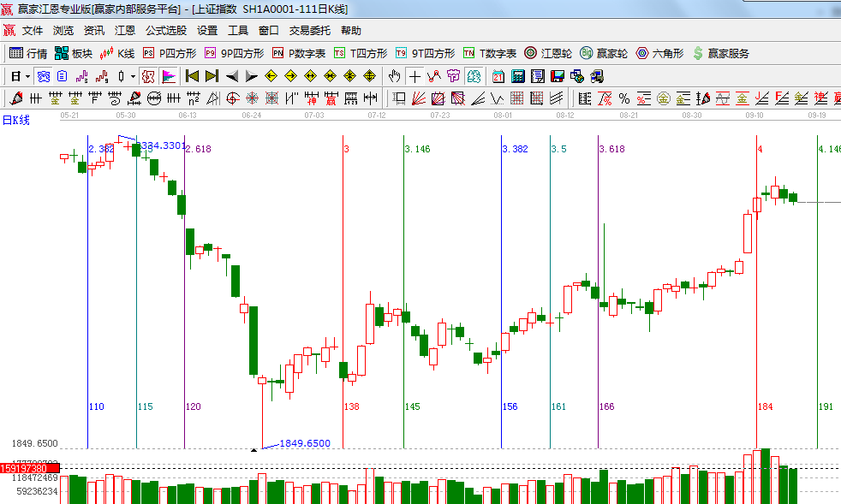841x504 pixels.
Task: Open the 交易委托 menu
Action: point(309,30)
